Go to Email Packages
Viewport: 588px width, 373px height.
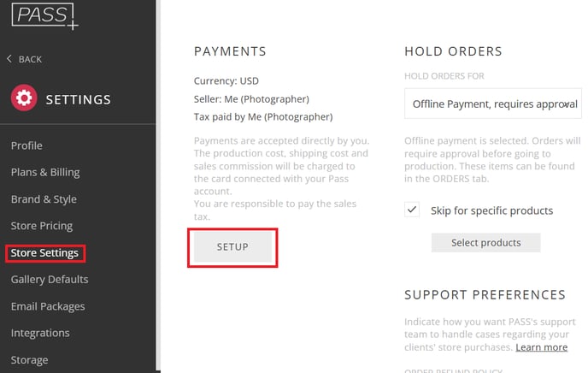(x=48, y=306)
